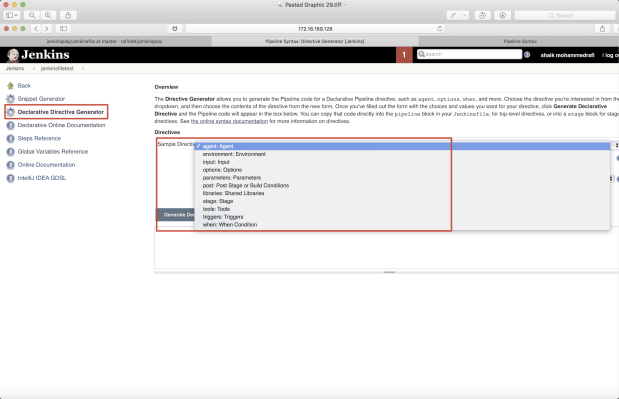
Task: Click Global Variables Reference help icon
Action: pyautogui.click(x=11, y=152)
